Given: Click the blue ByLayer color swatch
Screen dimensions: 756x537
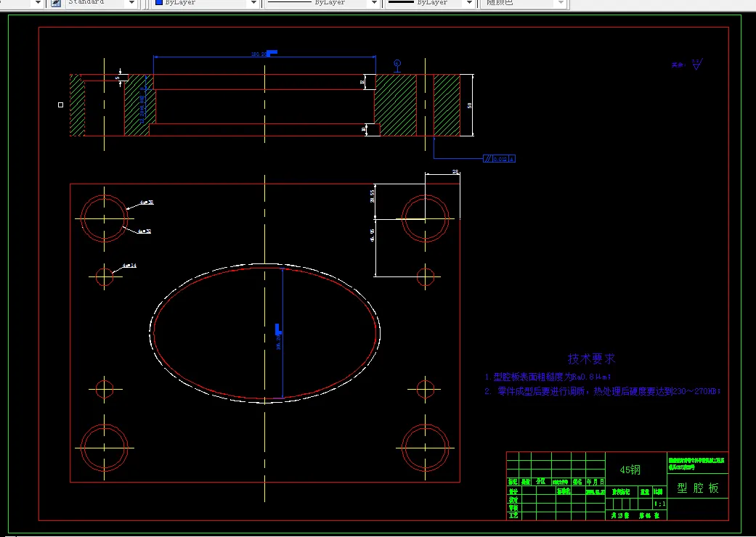Looking at the screenshot, I should pyautogui.click(x=158, y=2).
